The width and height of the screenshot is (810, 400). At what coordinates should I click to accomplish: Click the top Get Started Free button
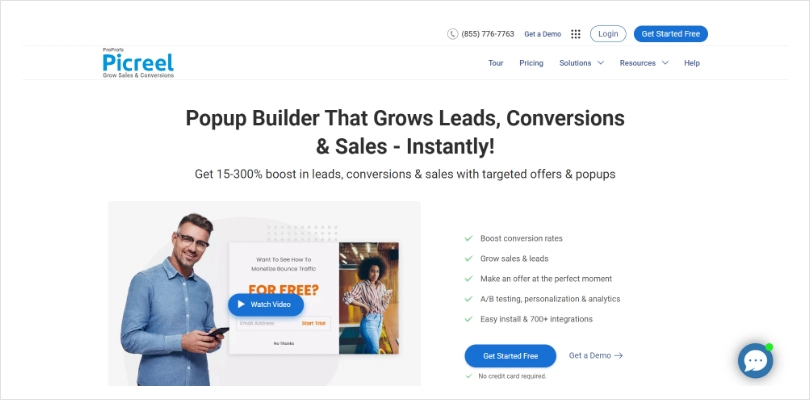pyautogui.click(x=671, y=34)
